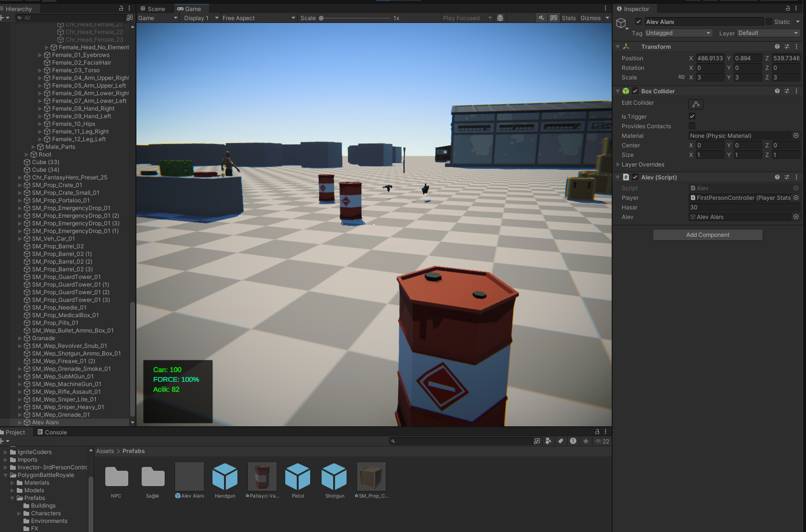The height and width of the screenshot is (532, 806).
Task: Open Transform component help reference
Action: point(777,47)
